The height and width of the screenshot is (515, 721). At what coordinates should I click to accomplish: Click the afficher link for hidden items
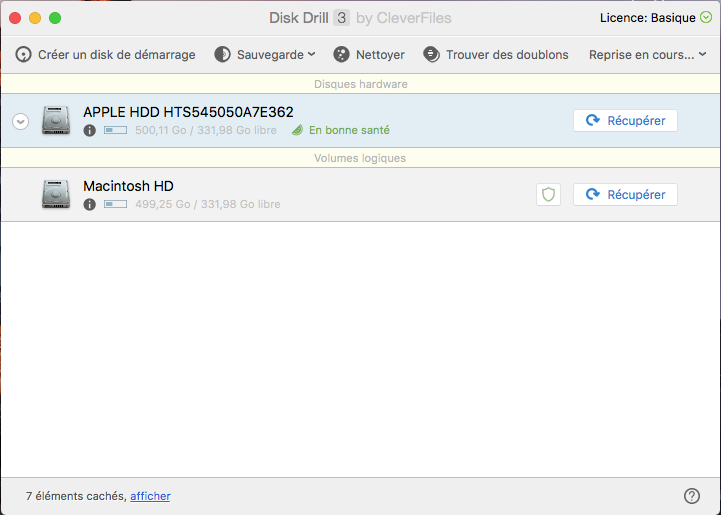click(x=150, y=496)
